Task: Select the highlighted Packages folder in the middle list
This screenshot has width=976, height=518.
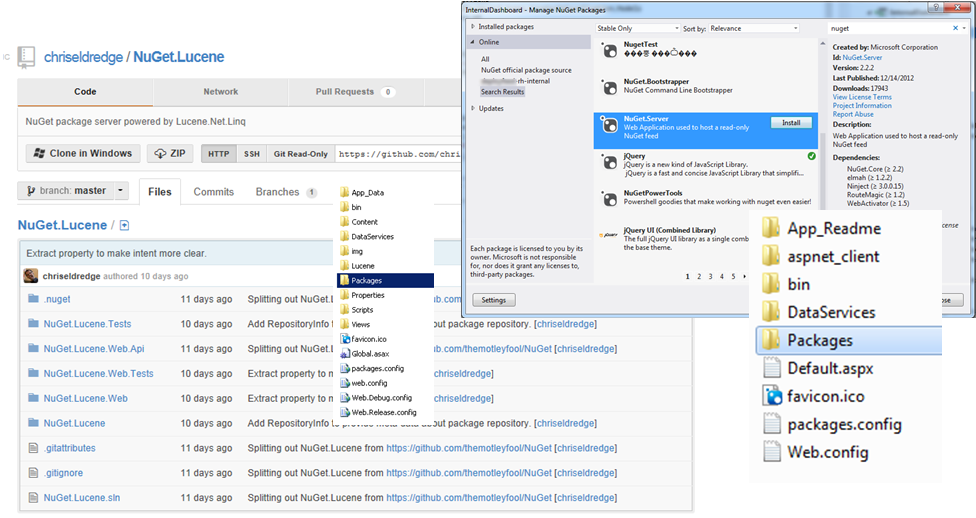Action: 385,281
